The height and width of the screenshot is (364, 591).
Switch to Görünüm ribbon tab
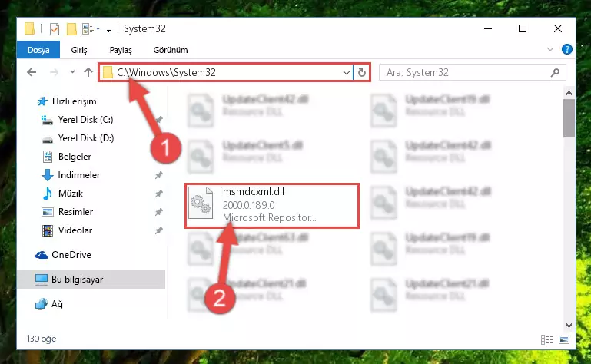click(171, 50)
